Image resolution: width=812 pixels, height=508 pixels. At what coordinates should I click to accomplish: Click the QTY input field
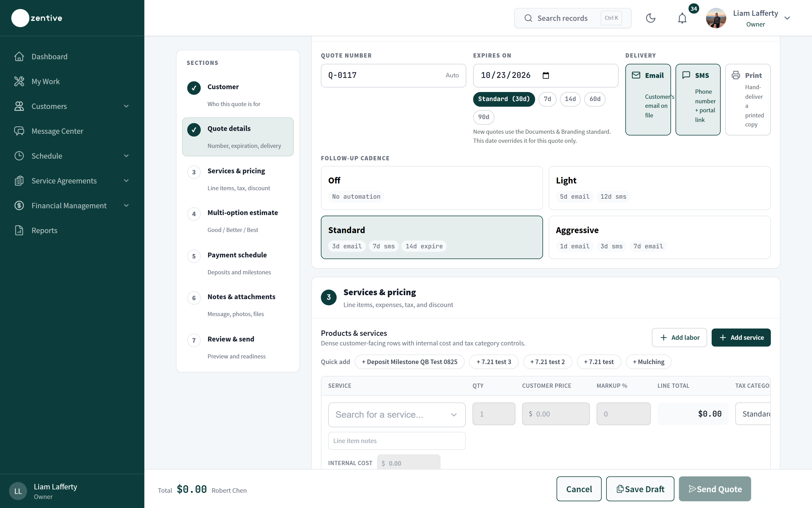coord(494,414)
